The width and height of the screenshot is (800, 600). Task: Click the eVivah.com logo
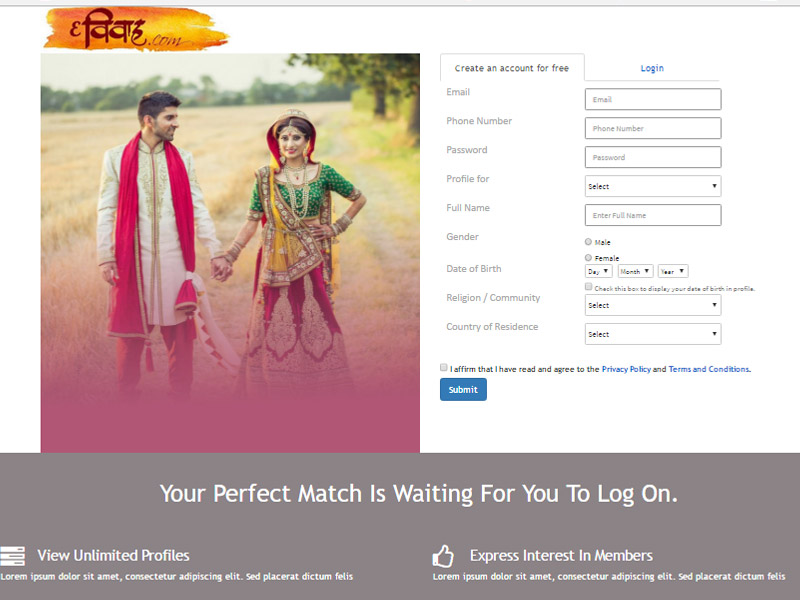(137, 29)
